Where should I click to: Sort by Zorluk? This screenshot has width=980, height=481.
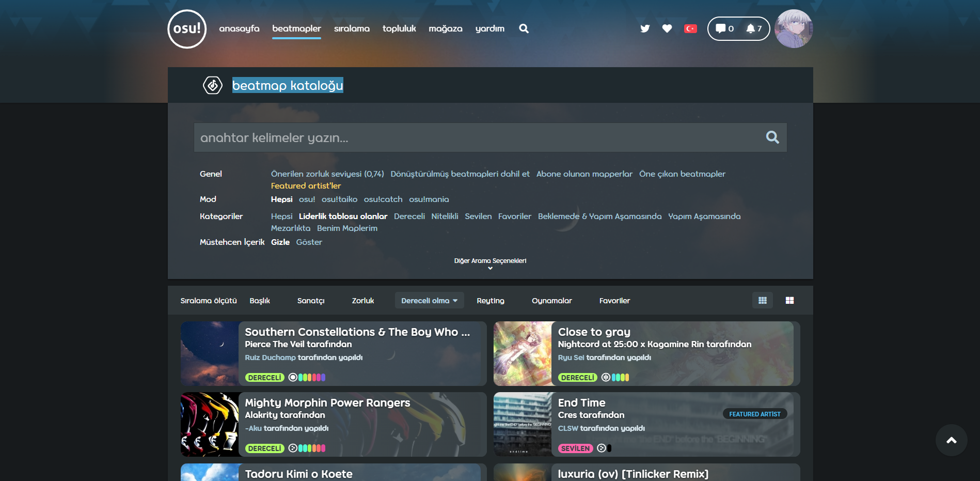(x=362, y=301)
